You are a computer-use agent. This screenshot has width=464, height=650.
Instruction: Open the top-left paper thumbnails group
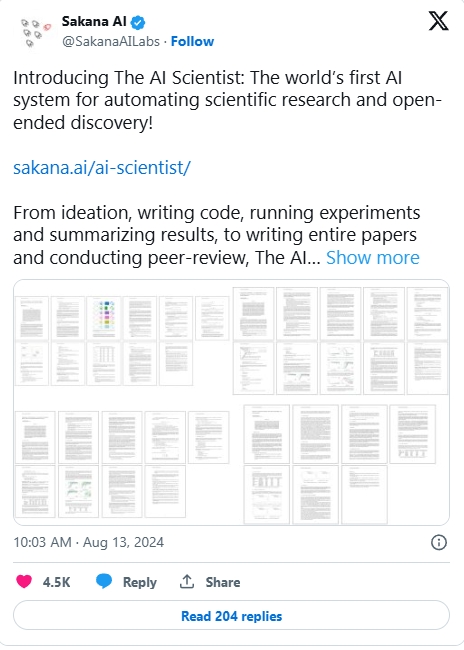[x=122, y=341]
